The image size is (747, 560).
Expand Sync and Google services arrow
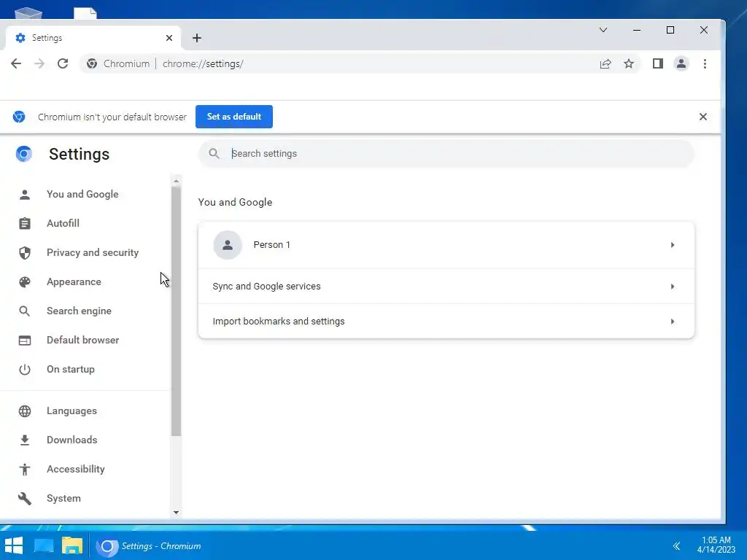click(673, 287)
